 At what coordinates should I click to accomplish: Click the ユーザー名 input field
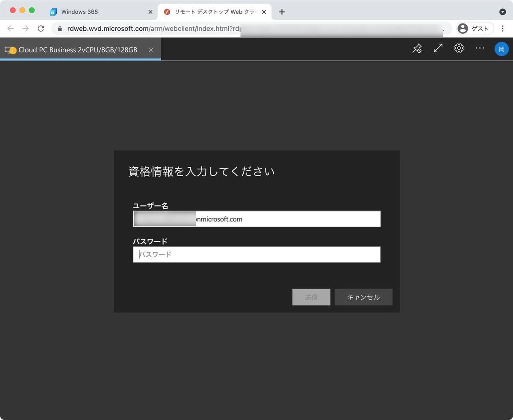[256, 219]
